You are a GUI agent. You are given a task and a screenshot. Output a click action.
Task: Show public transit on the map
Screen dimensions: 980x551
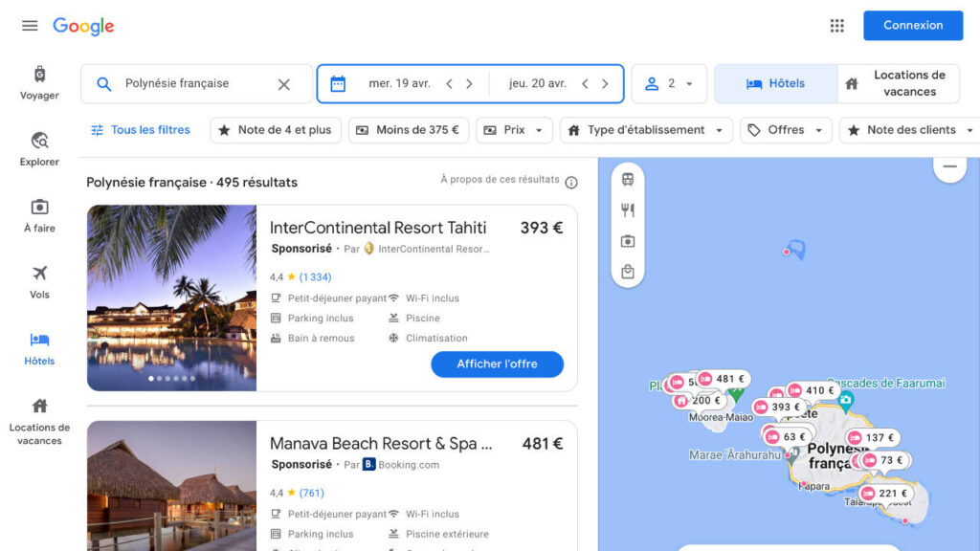point(628,179)
